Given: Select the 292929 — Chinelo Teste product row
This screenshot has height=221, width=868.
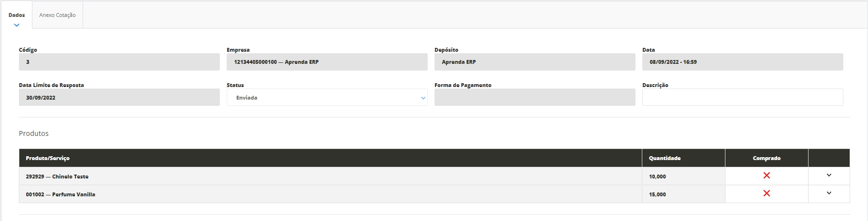Looking at the screenshot, I should pyautogui.click(x=57, y=177).
